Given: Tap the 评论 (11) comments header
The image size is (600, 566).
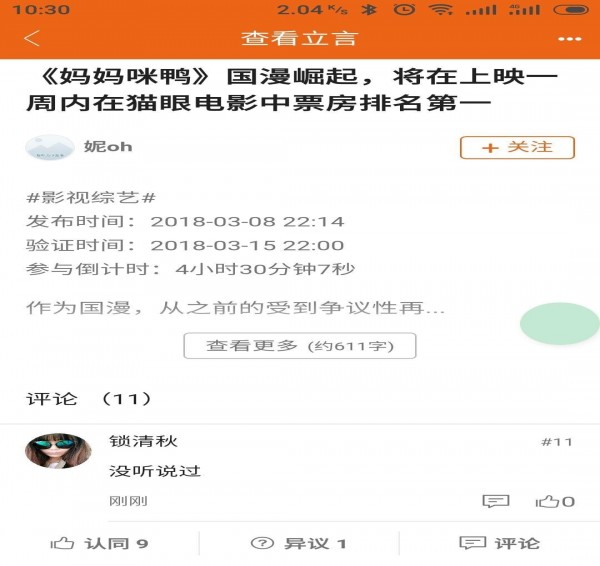Looking at the screenshot, I should (x=89, y=399).
